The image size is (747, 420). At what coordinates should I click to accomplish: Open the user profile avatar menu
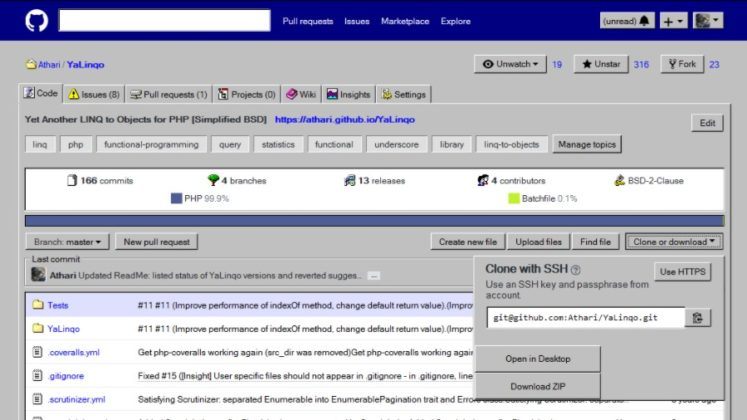[x=708, y=20]
